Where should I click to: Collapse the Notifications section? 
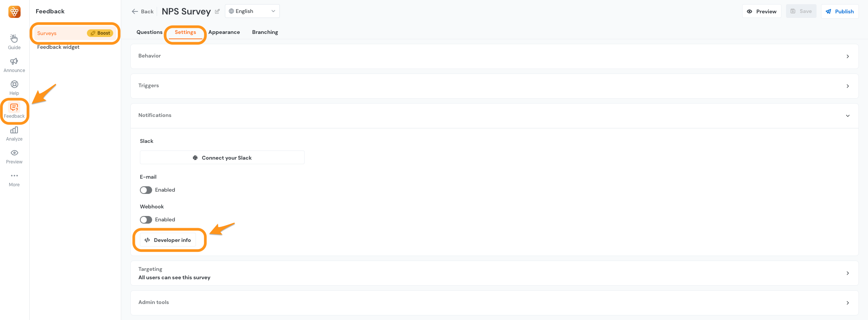point(848,115)
